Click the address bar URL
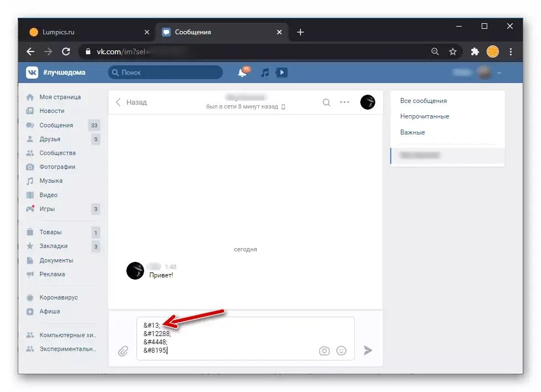Screen dimensions: 541x392 point(123,51)
